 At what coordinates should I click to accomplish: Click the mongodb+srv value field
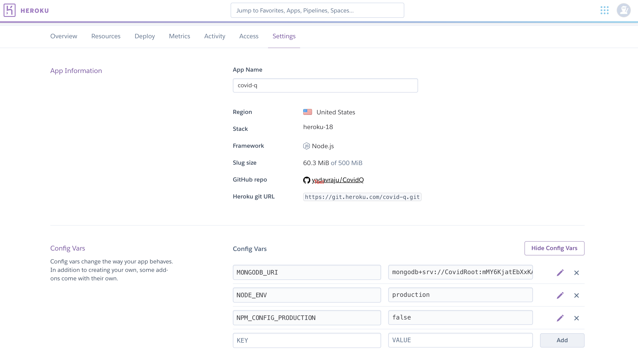click(x=460, y=272)
